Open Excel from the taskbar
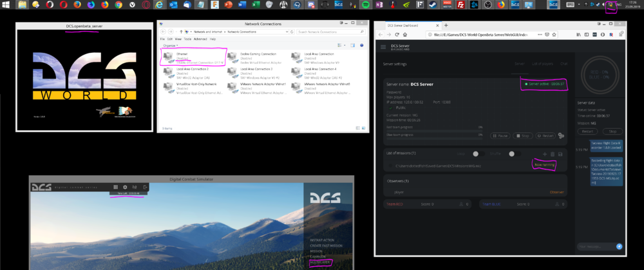644x270 pixels. (255, 5)
